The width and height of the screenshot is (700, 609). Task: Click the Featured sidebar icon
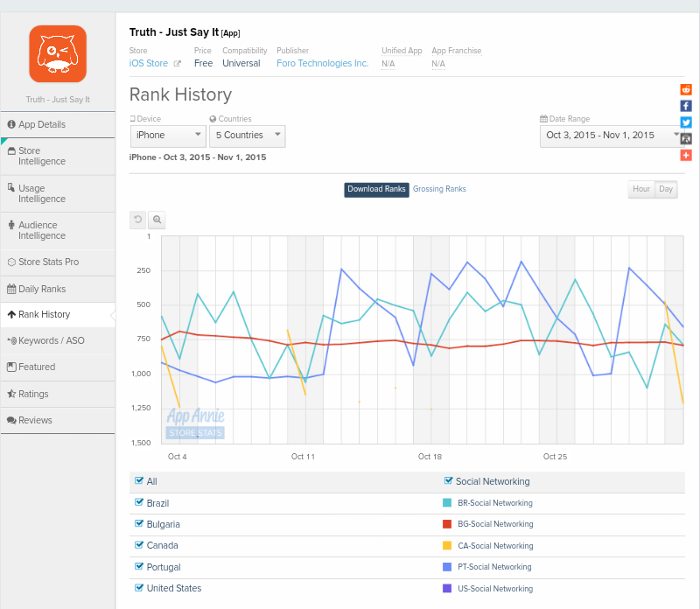tap(11, 367)
